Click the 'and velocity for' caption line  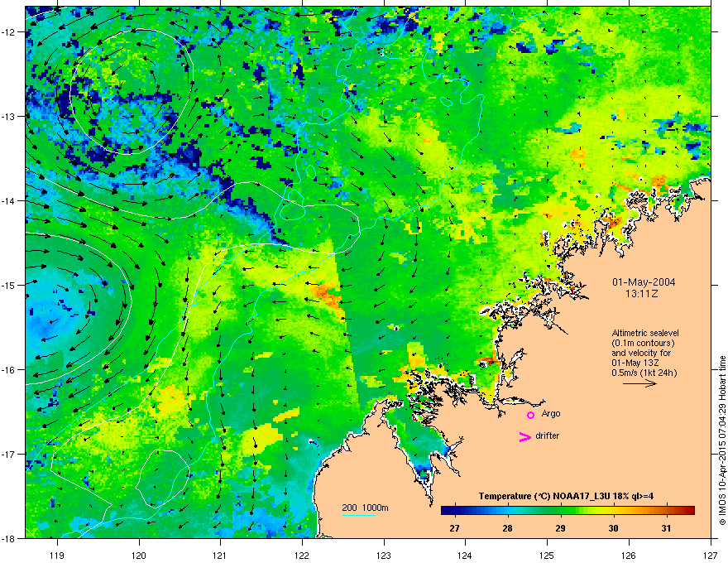(x=641, y=353)
